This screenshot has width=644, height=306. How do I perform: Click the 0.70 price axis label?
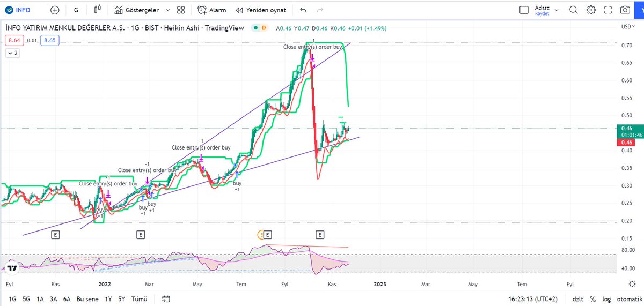[626, 46]
